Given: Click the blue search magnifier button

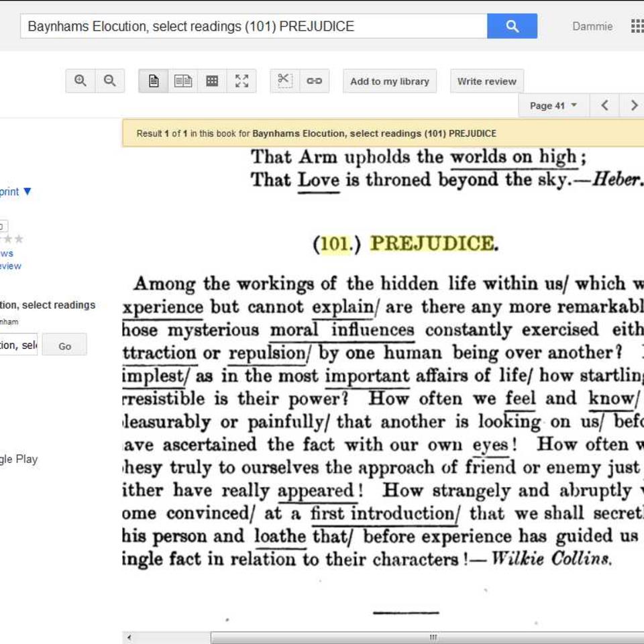Looking at the screenshot, I should click(512, 26).
